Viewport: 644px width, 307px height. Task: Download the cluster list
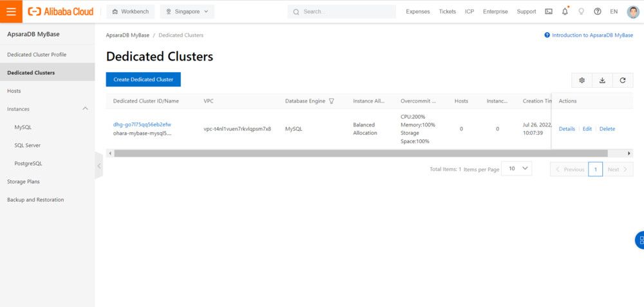click(x=602, y=80)
